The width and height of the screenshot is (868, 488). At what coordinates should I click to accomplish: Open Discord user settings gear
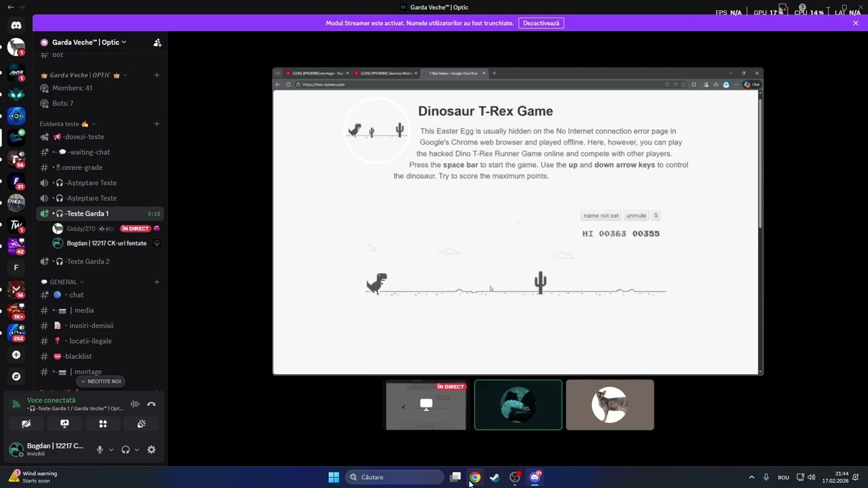tap(151, 449)
